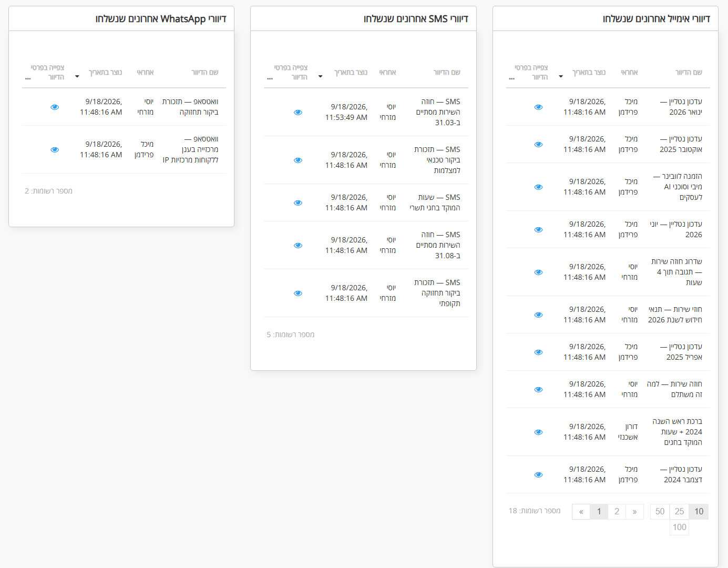The height and width of the screenshot is (568, 728).
Task: Click the sort arrow in the WhatsApp table header
Action: pyautogui.click(x=77, y=77)
